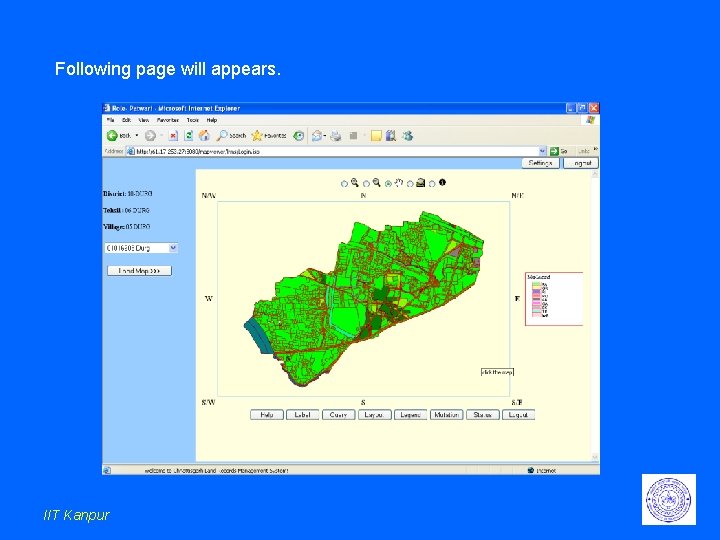This screenshot has height=540, width=720.
Task: Click the page icon in address bar
Action: [x=130, y=151]
